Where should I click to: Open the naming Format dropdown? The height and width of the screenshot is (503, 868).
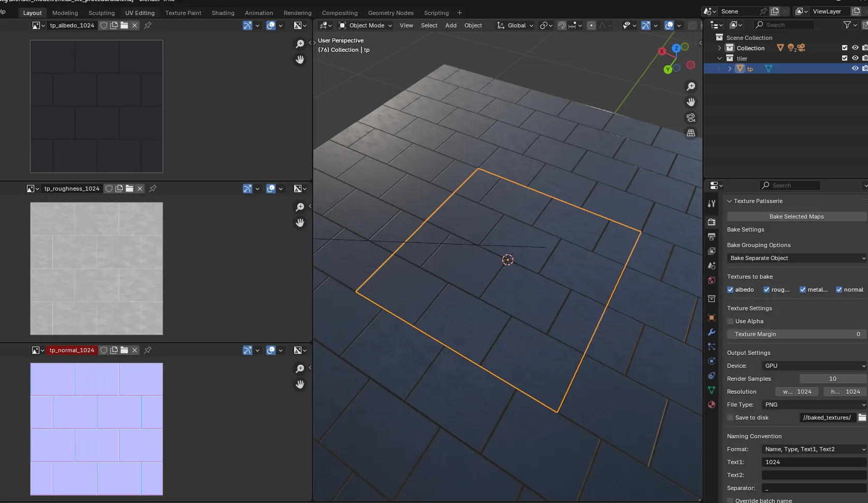tap(814, 449)
